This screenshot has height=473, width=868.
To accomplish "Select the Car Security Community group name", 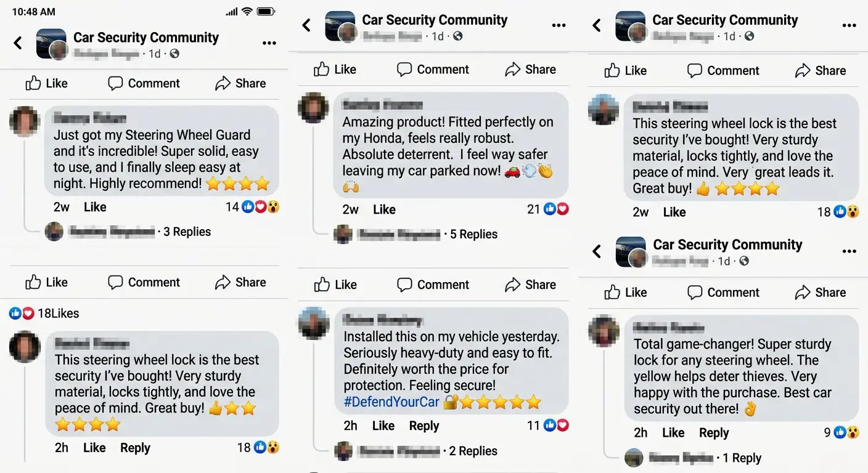I will pos(145,37).
